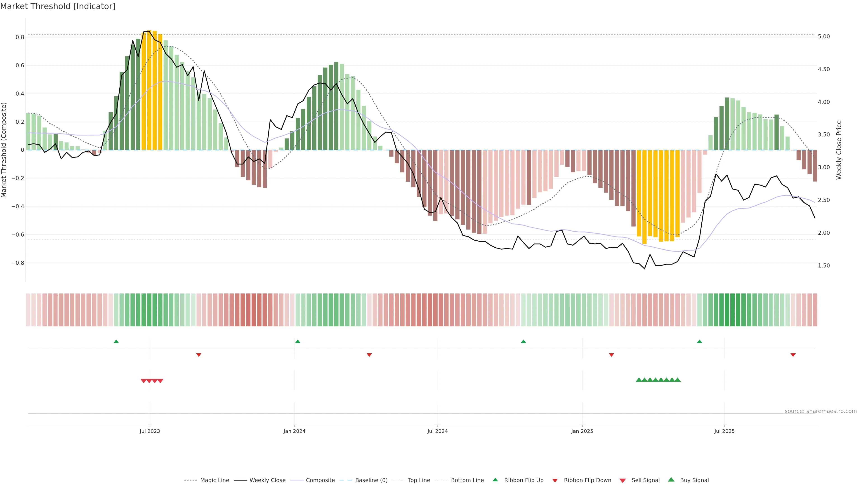Click the darkest green ribbon cell near Jul 2025
The height and width of the screenshot is (488, 868).
pyautogui.click(x=732, y=310)
